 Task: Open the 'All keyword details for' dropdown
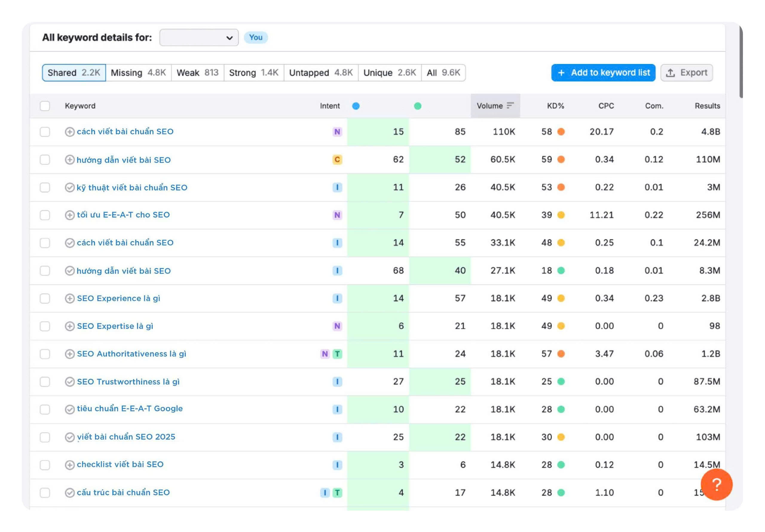point(199,37)
